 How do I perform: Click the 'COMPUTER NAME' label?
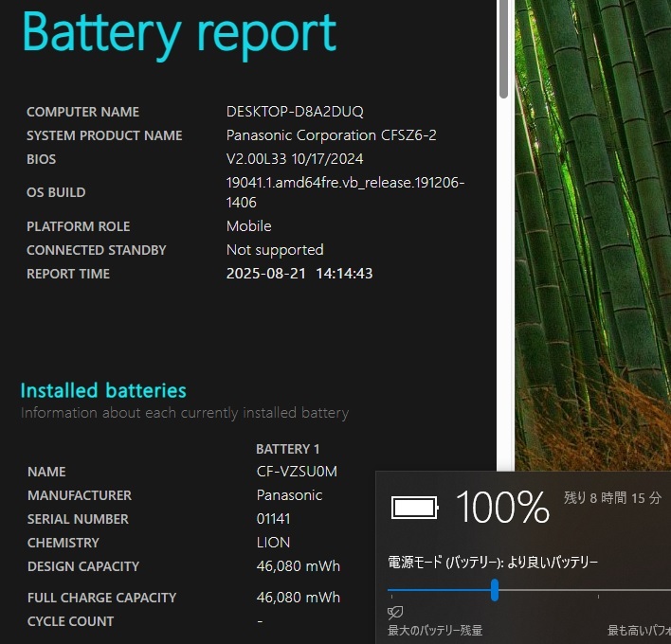tap(83, 112)
